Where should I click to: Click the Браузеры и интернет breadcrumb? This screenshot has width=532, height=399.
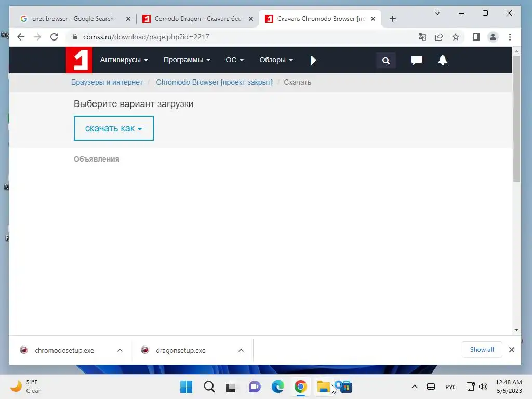pos(107,82)
